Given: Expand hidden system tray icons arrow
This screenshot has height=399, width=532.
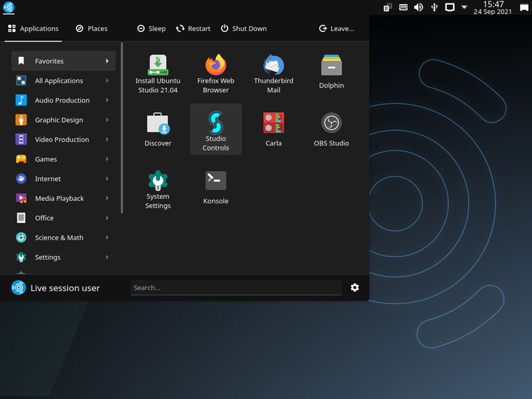Looking at the screenshot, I should click(465, 7).
